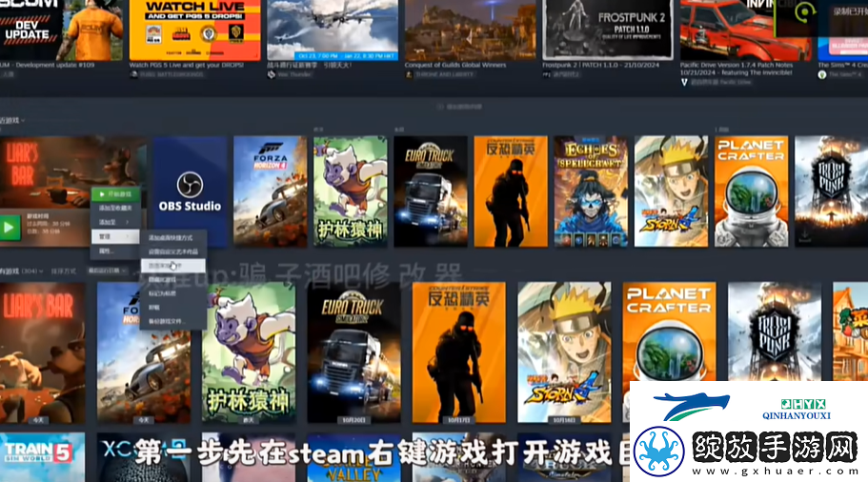Screen dimensions: 868x482
Task: Select Forza Horizon 4 in recent games shelf
Action: (271, 191)
